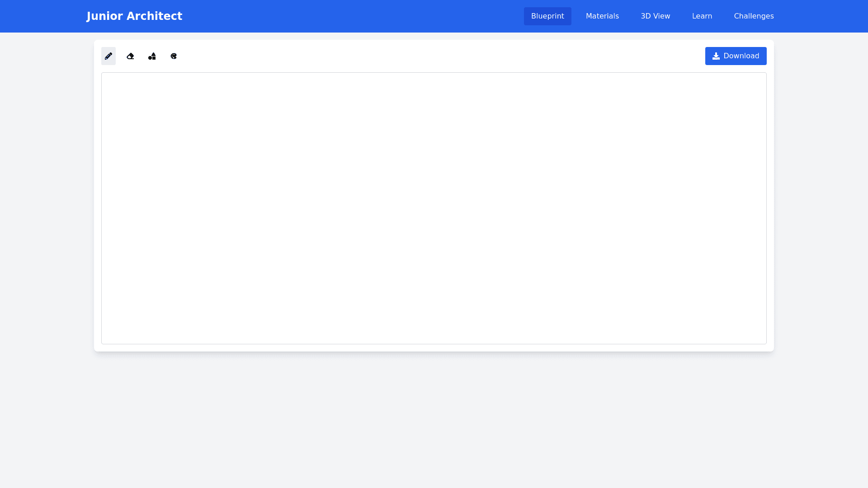Screen dimensions: 868x488
Task: Switch to the Blueprint tab
Action: tap(547, 16)
